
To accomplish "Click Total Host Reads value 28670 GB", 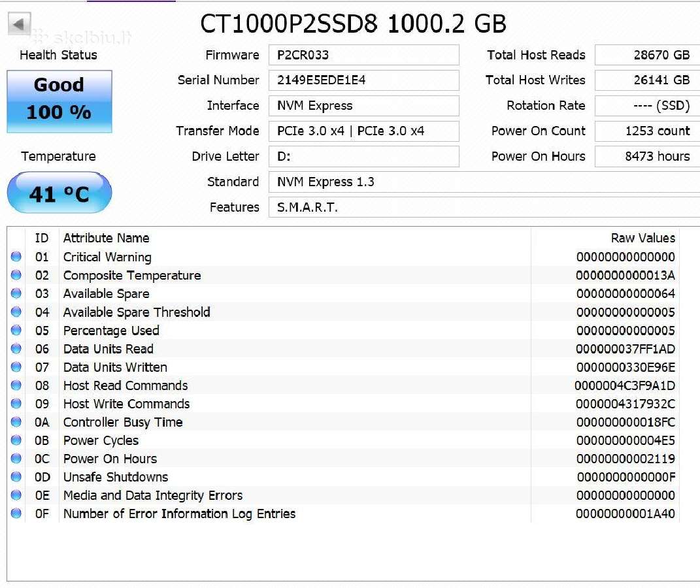I will [647, 55].
